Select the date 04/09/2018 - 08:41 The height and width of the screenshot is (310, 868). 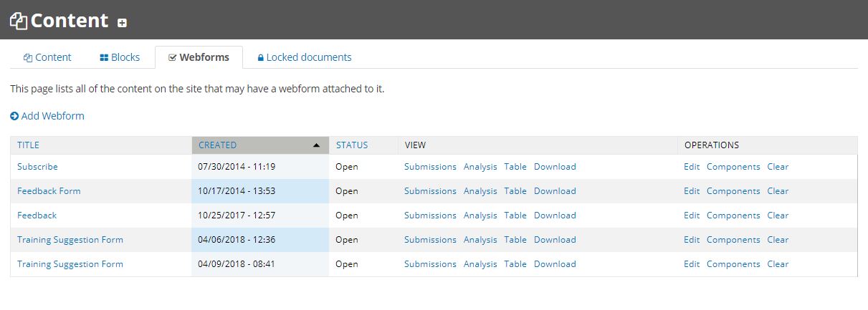tap(237, 264)
